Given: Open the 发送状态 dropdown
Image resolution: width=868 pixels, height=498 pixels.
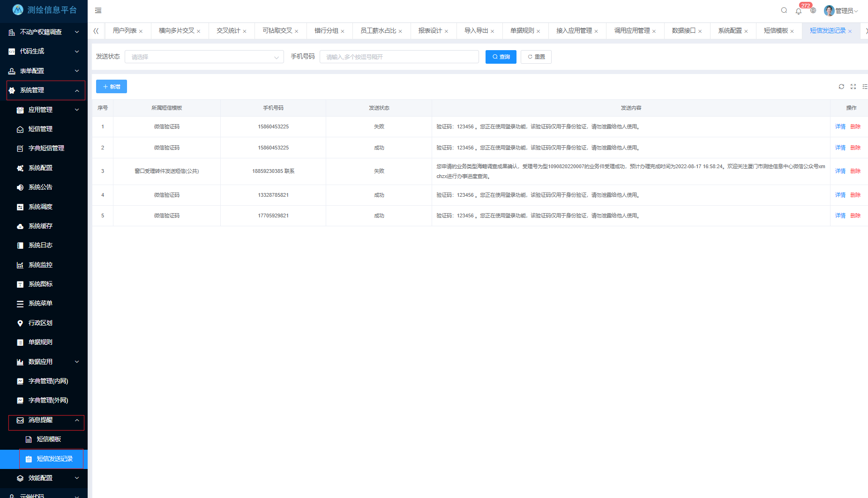Looking at the screenshot, I should pyautogui.click(x=204, y=57).
